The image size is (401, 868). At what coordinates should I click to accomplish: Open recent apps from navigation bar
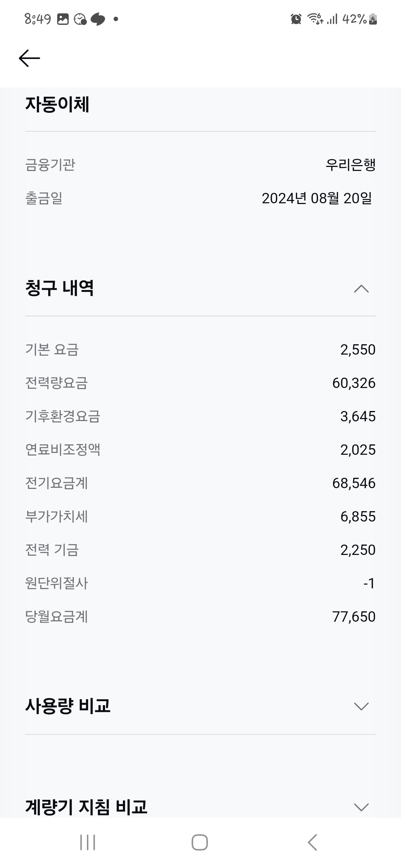(88, 842)
